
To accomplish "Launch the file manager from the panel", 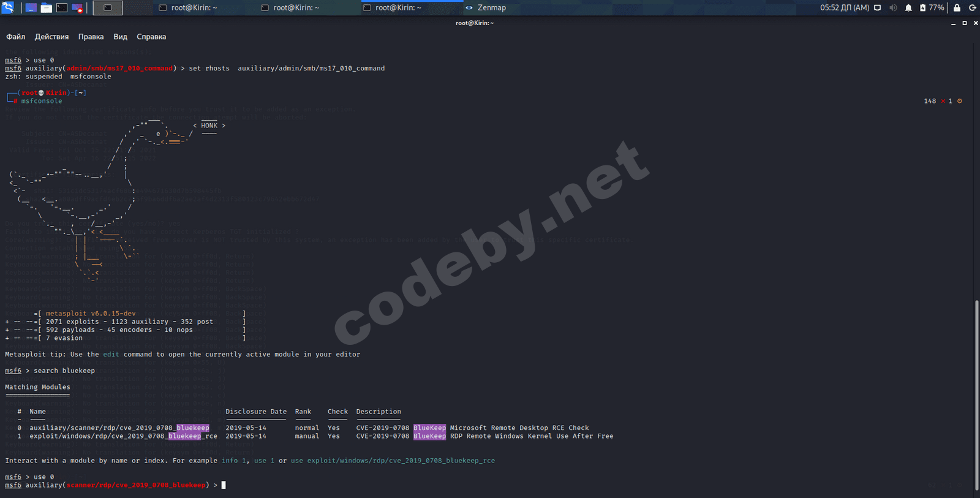I will [x=47, y=8].
